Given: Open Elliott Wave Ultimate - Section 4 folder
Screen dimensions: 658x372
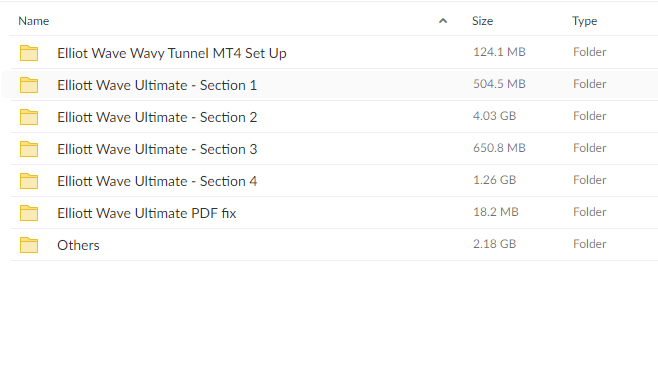Looking at the screenshot, I should 157,181.
